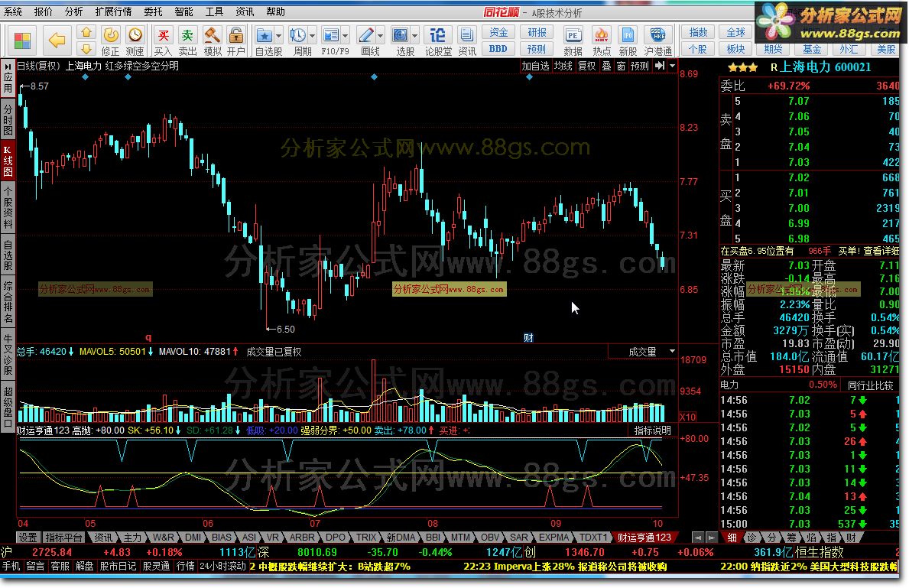Click the 同行业比较 link
Viewport: 909px width, 588px height.
pos(871,385)
